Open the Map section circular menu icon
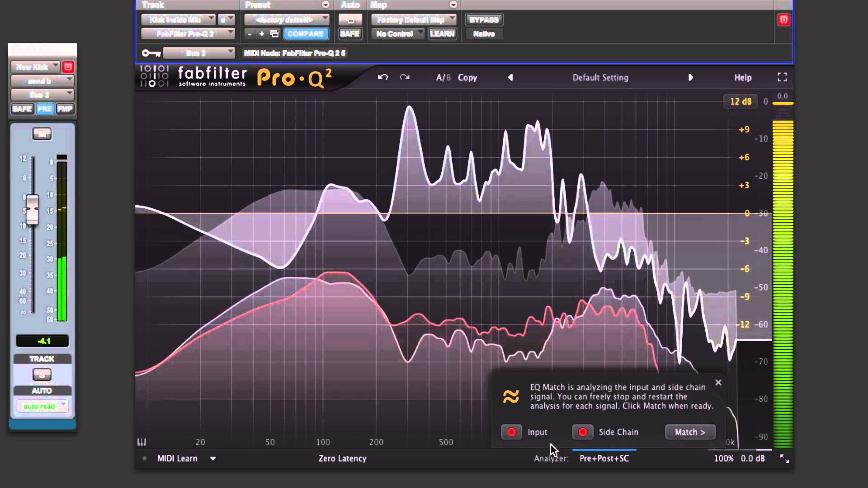Viewport: 868px width, 488px height. coord(453,5)
